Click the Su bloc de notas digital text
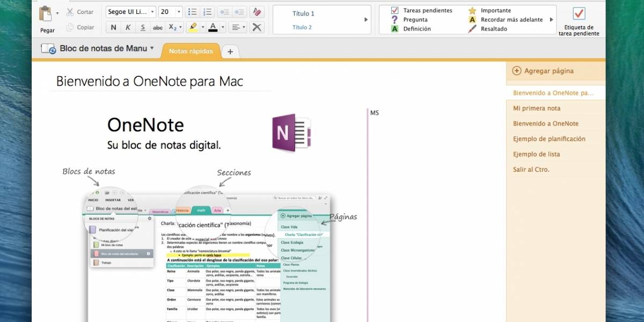The image size is (644, 322). (164, 145)
